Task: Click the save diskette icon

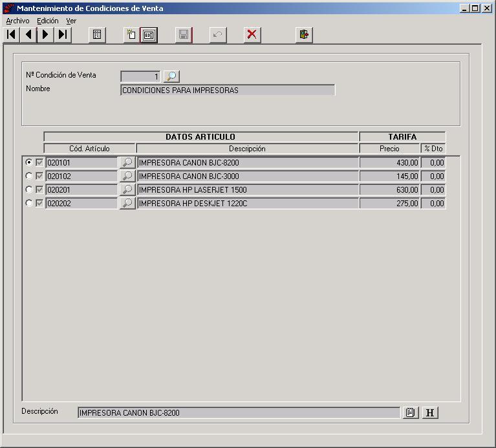Action: tap(184, 34)
